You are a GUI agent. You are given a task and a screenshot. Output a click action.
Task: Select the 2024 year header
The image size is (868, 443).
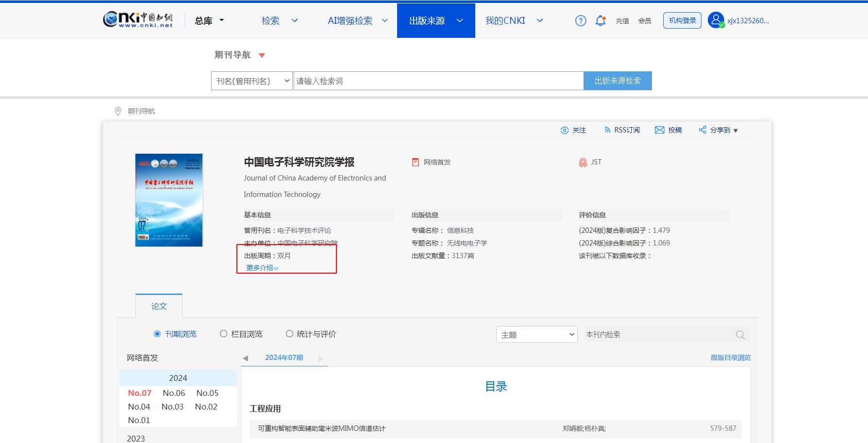click(x=178, y=378)
